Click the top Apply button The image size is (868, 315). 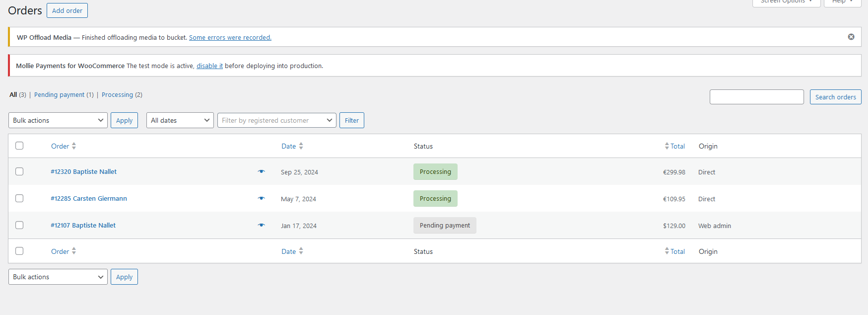pyautogui.click(x=124, y=120)
